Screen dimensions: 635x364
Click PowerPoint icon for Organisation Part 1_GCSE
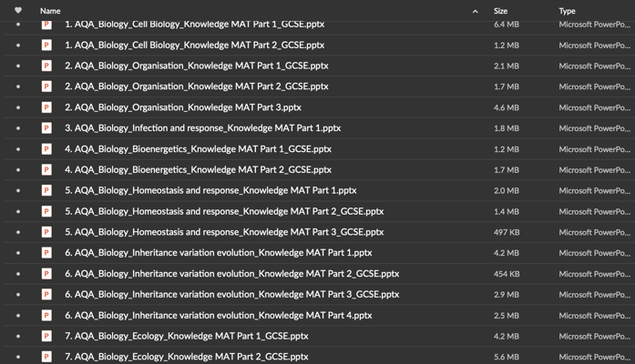coord(46,66)
